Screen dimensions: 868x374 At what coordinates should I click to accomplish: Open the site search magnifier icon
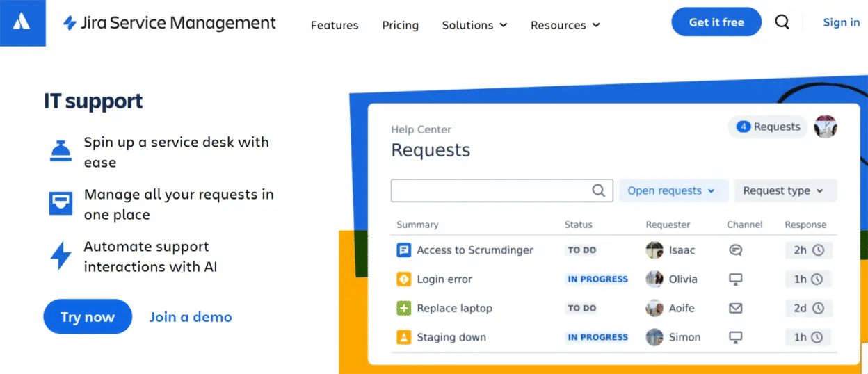pos(782,22)
